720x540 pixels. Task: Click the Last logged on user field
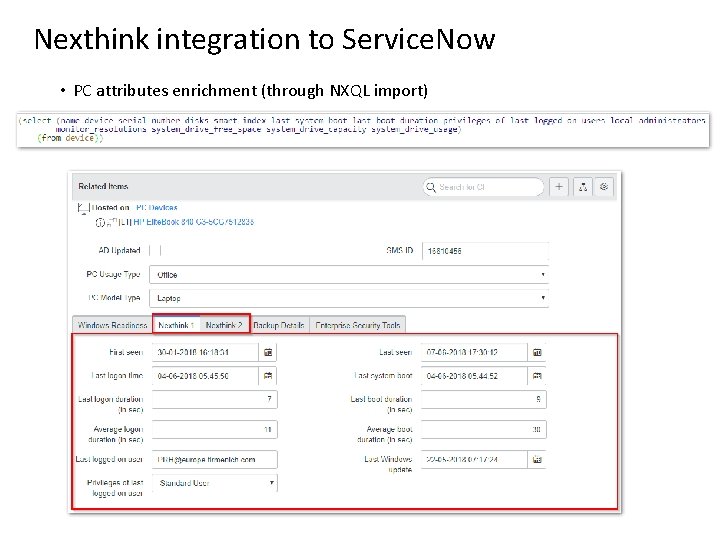click(214, 459)
